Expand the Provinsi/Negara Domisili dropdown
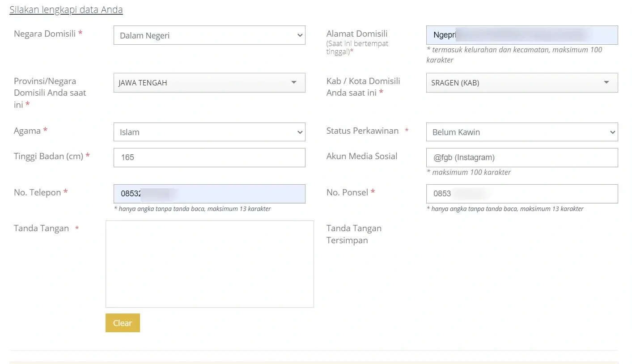The width and height of the screenshot is (632, 364). click(x=209, y=83)
